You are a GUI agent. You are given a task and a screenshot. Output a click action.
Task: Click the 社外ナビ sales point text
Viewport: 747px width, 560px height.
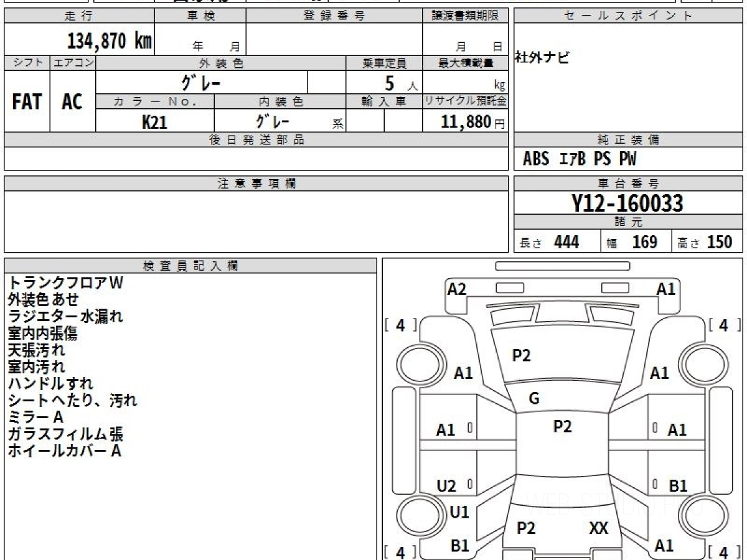[542, 58]
